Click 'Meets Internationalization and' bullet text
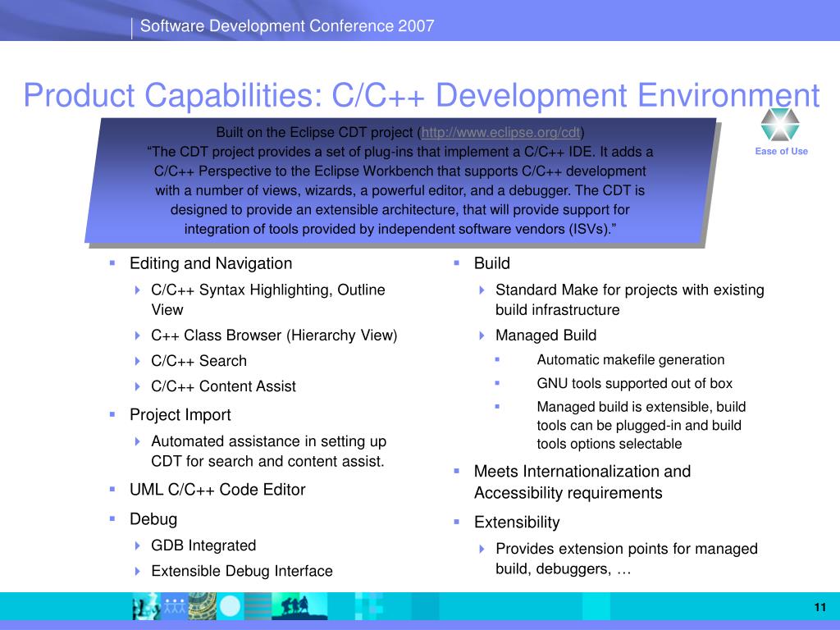Viewport: 840px width, 630px height. 582,472
